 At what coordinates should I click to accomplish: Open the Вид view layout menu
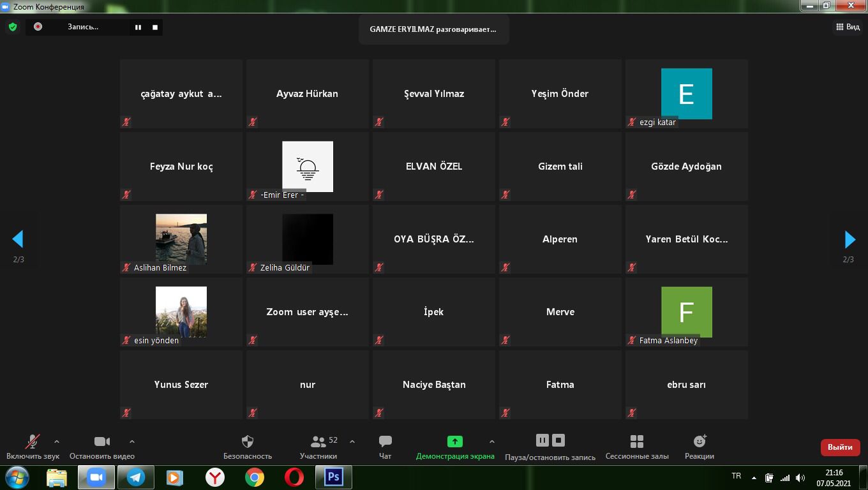[x=848, y=27]
